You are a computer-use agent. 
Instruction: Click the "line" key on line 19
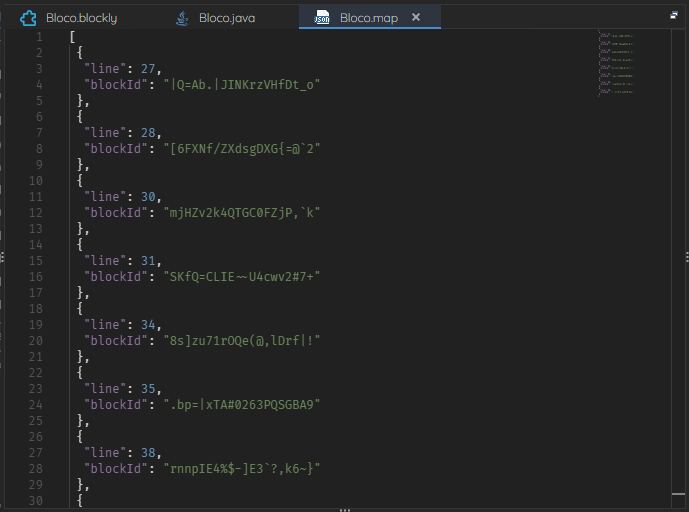pos(105,325)
